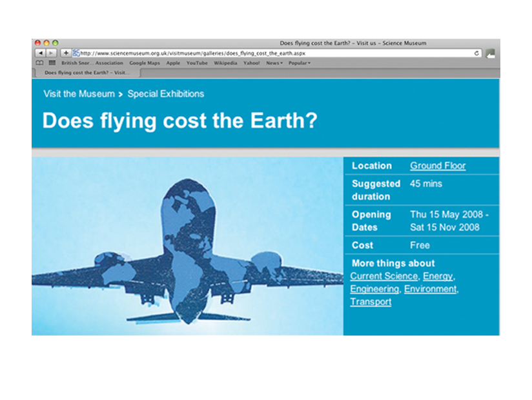This screenshot has height=400, width=532.
Task: Click the 'Thu 15 May 2008 - Sat 15 Nov 2008' dates
Action: coord(449,221)
